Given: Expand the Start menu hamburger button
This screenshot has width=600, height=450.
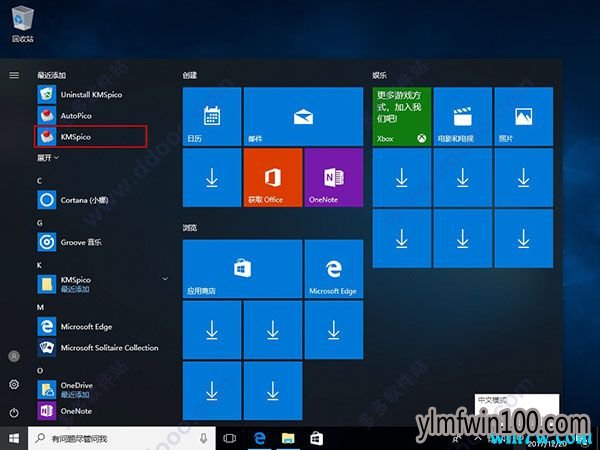Looking at the screenshot, I should click(x=14, y=74).
